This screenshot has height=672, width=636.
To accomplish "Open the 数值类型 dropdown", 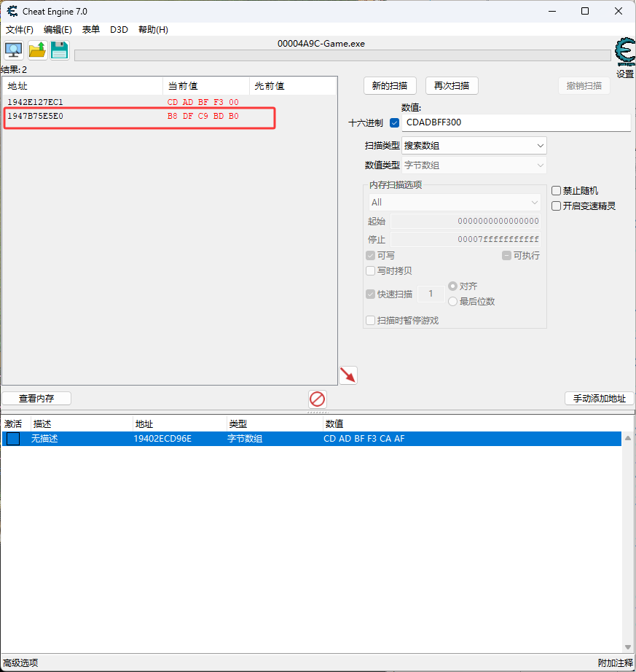I will point(474,165).
